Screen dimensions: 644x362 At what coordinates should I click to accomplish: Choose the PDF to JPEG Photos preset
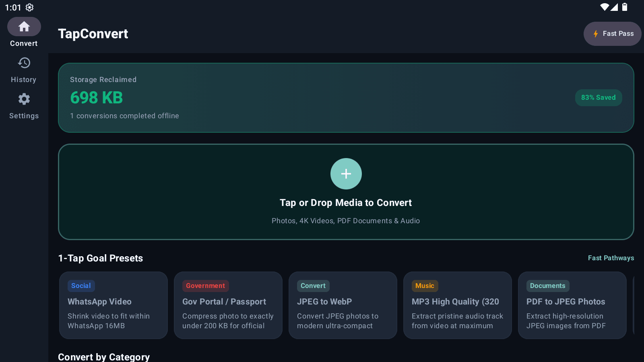[572, 305]
